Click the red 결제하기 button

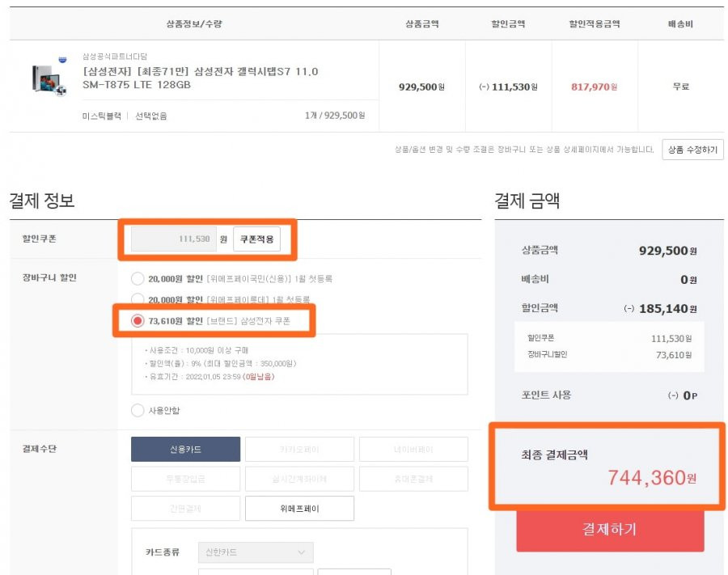610,530
